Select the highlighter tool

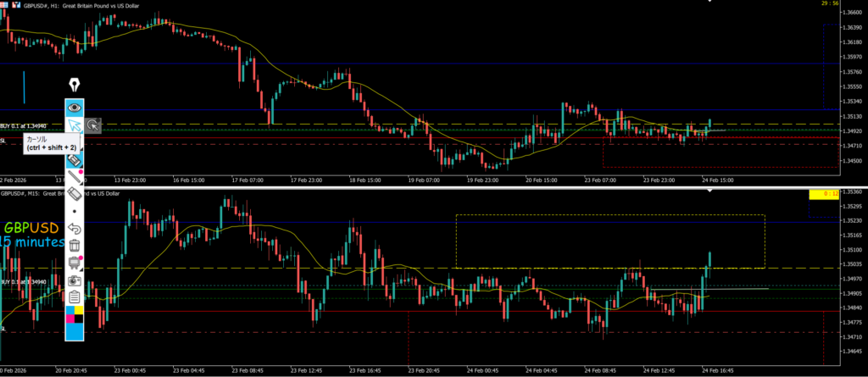click(x=75, y=159)
